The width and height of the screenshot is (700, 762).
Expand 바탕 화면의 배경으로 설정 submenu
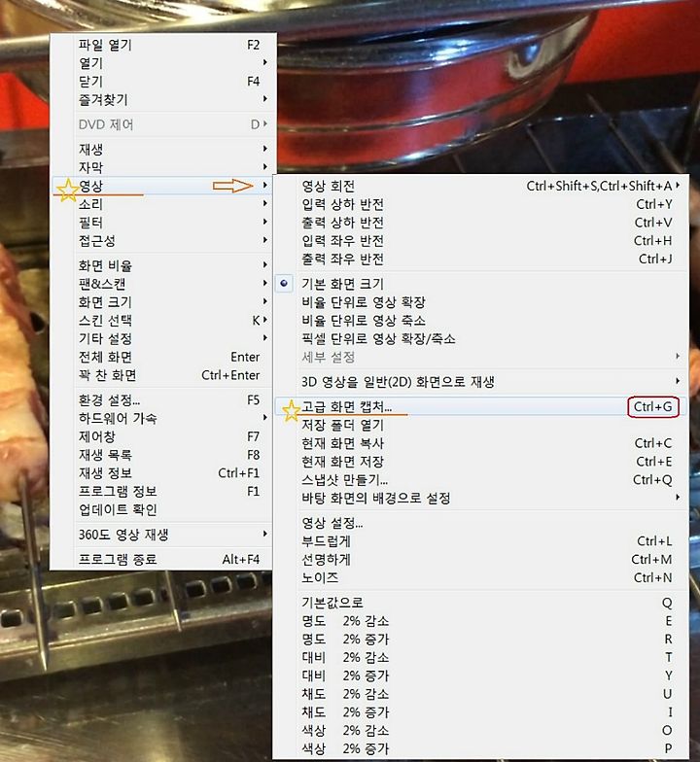tap(480, 498)
